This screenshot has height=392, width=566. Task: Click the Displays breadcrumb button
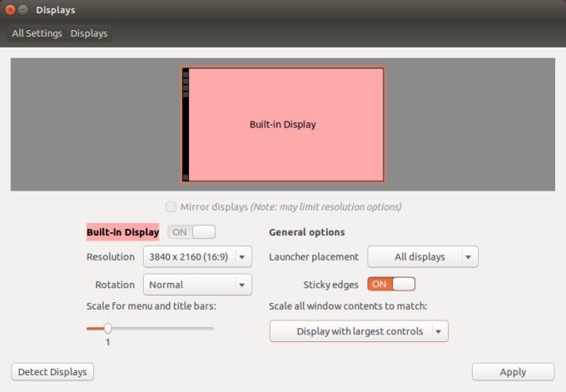pyautogui.click(x=89, y=33)
